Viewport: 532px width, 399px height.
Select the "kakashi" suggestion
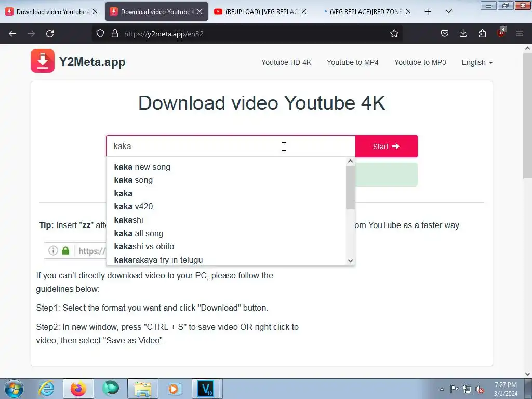point(227,220)
